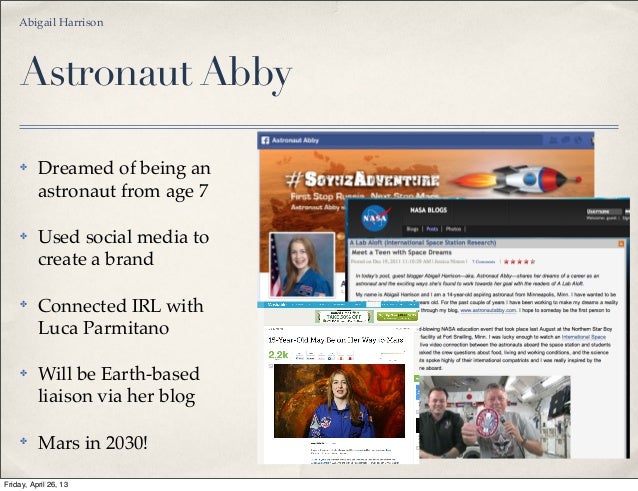This screenshot has width=638, height=491.
Task: Open the 7 Comments link
Action: 483,262
